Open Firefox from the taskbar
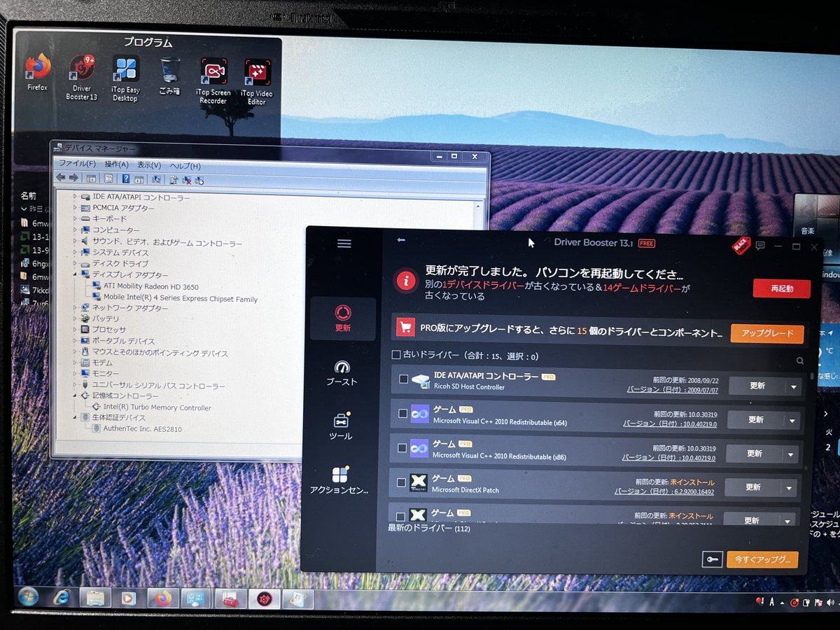Viewport: 840px width, 630px height. [x=162, y=598]
